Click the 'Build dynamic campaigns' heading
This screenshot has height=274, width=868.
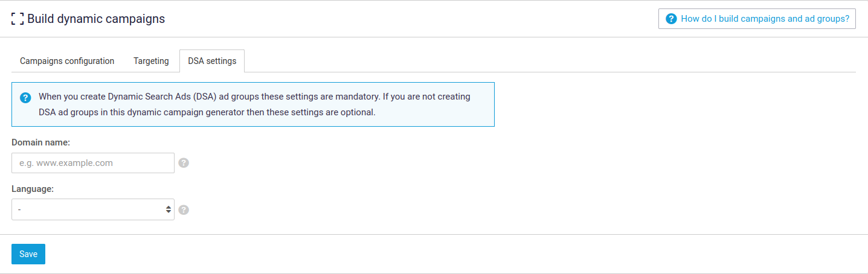click(x=96, y=19)
